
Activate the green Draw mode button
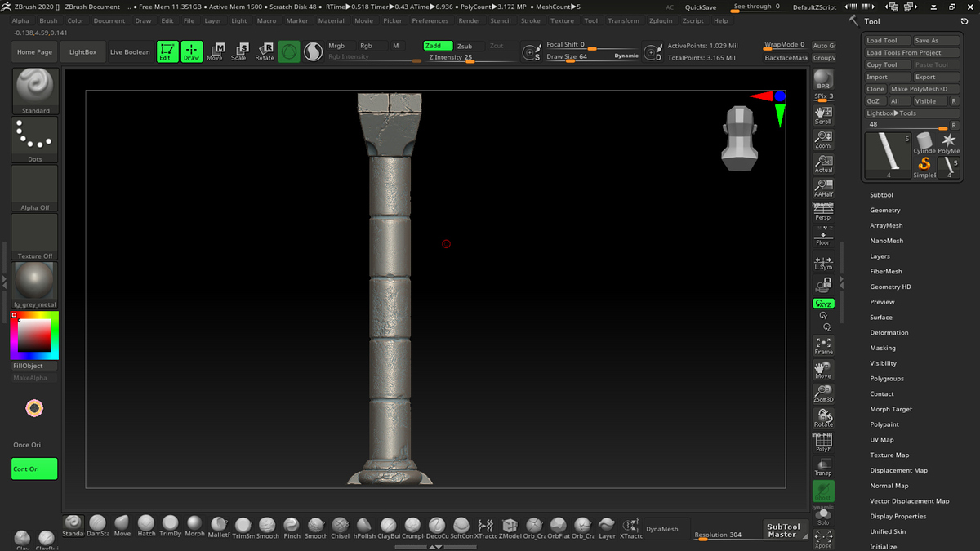[x=192, y=51]
